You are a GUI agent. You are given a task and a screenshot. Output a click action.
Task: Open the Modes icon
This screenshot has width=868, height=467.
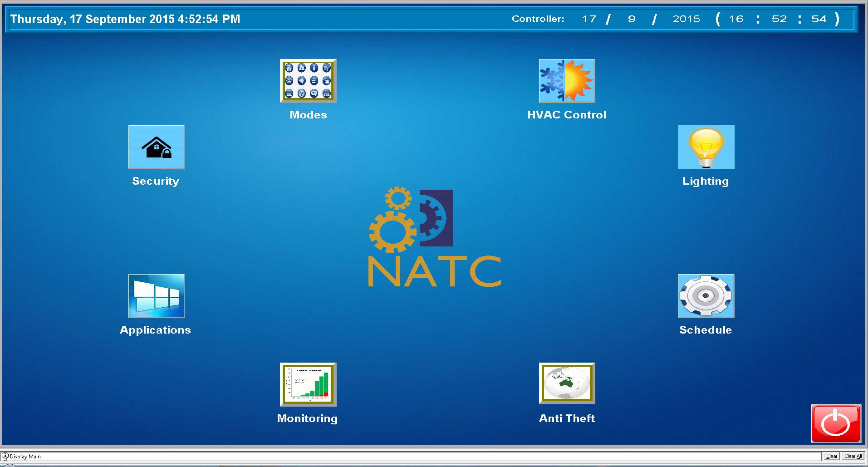308,81
